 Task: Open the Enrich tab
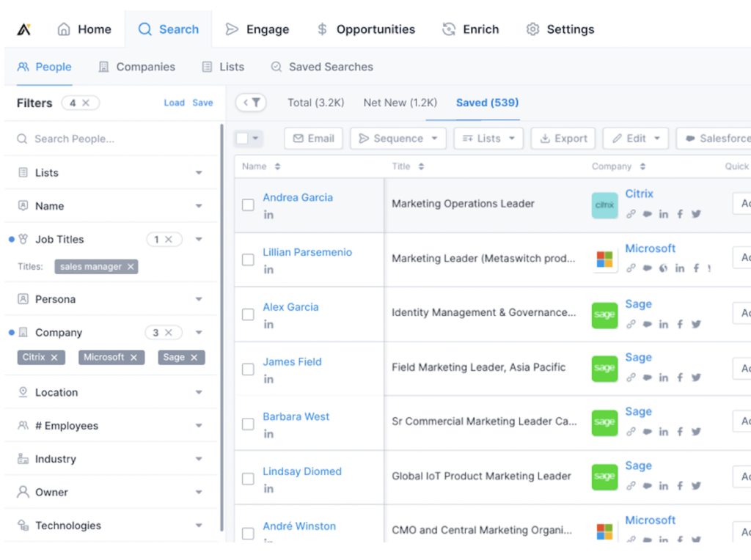470,29
